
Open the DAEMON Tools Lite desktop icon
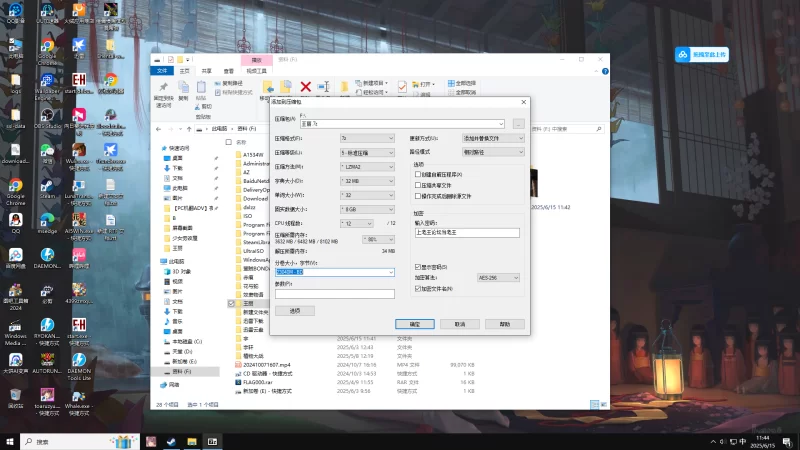point(79,366)
